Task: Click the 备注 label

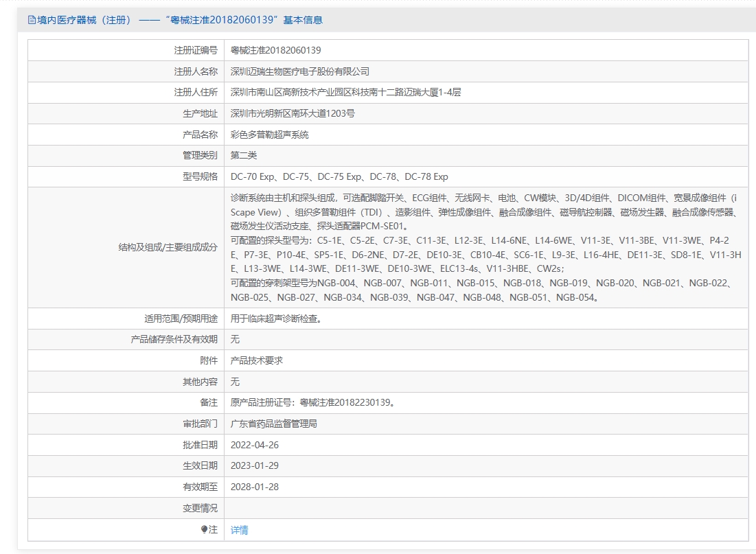Action: tap(209, 402)
